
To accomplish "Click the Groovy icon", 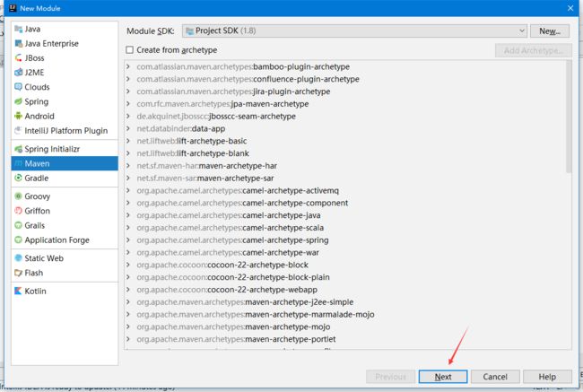I will 18,196.
